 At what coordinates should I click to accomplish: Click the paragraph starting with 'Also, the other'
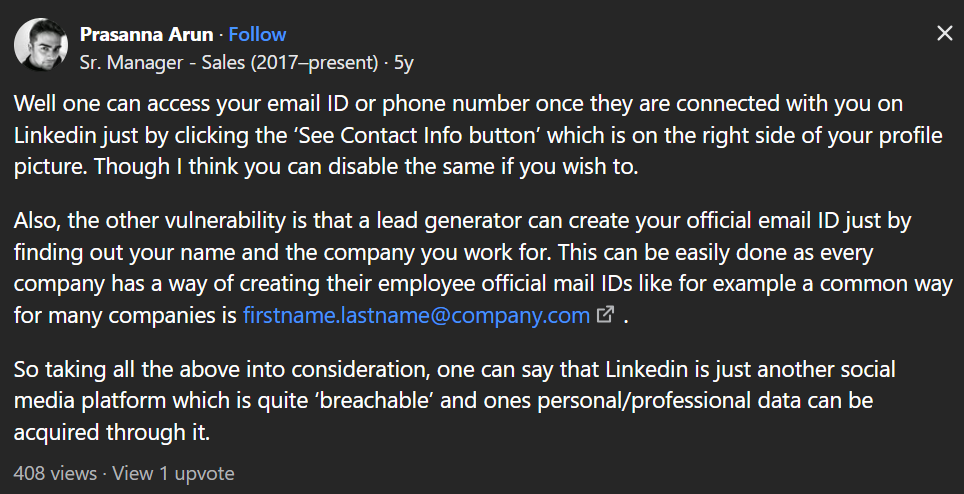pos(483,267)
